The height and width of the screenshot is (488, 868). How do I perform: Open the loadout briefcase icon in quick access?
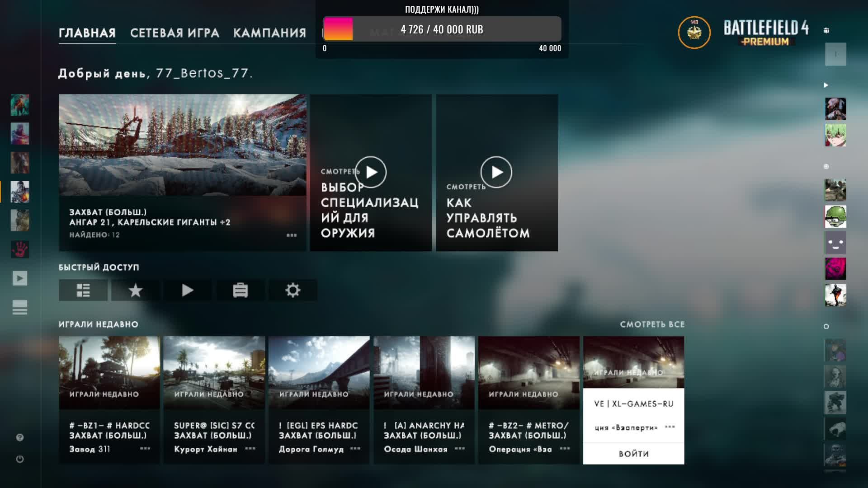pos(241,290)
